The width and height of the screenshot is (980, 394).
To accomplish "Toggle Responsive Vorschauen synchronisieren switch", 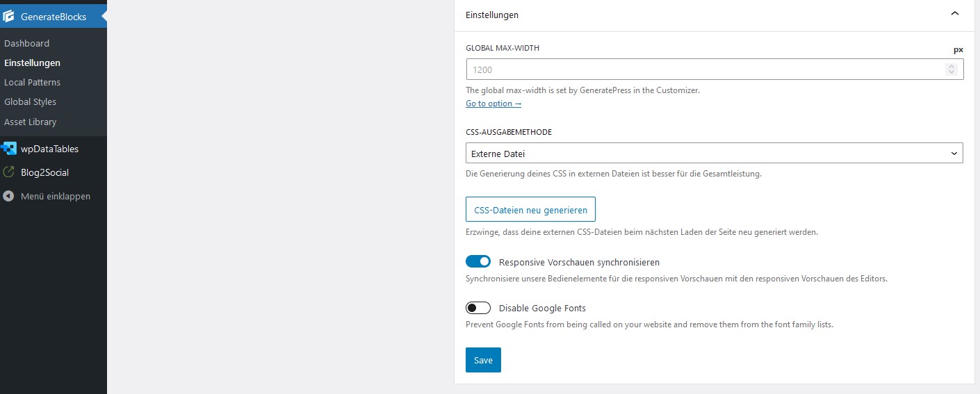I will (x=478, y=262).
